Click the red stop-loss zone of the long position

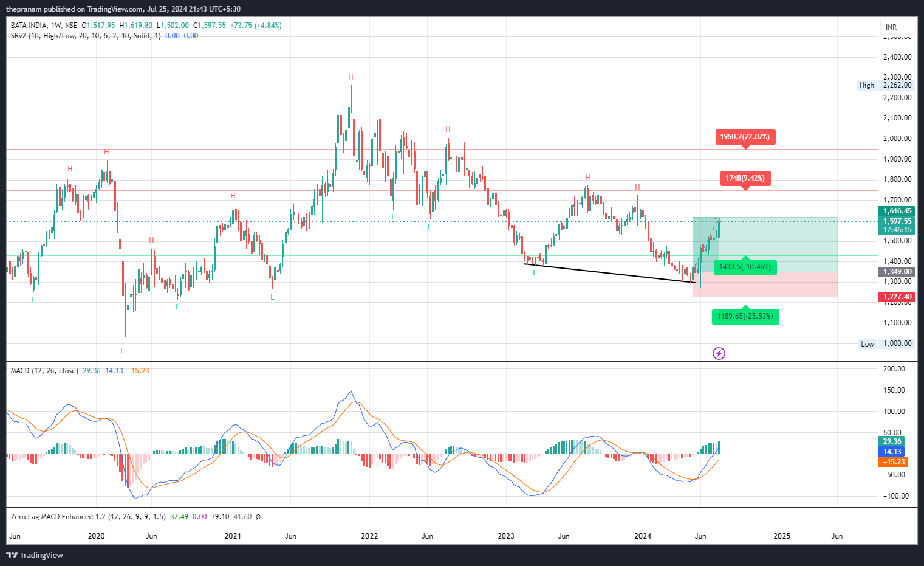pyautogui.click(x=765, y=285)
